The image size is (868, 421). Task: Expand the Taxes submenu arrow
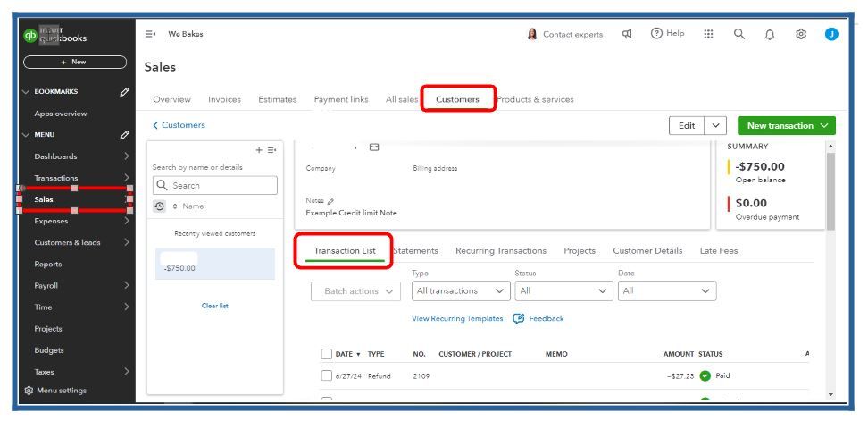(126, 372)
